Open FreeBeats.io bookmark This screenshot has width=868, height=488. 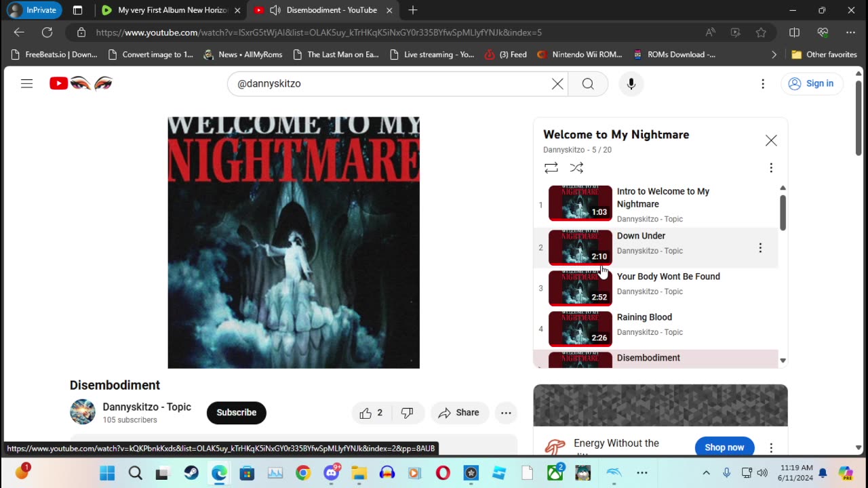[54, 54]
